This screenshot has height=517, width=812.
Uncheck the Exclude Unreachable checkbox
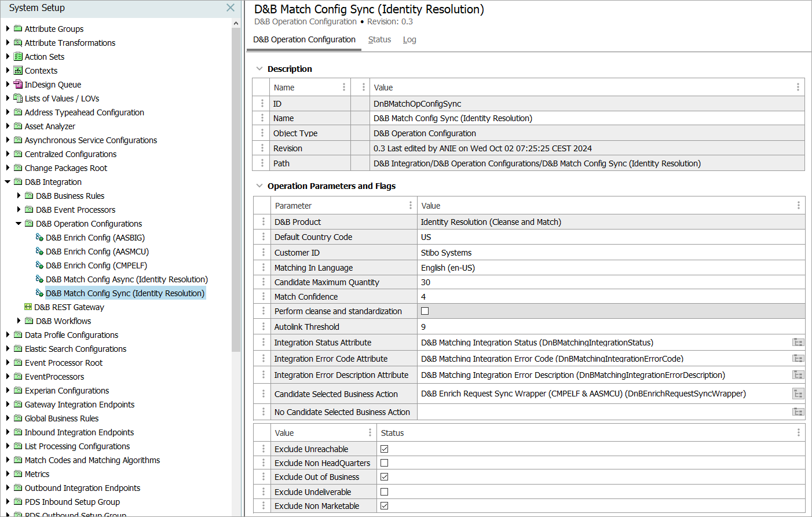click(x=385, y=449)
